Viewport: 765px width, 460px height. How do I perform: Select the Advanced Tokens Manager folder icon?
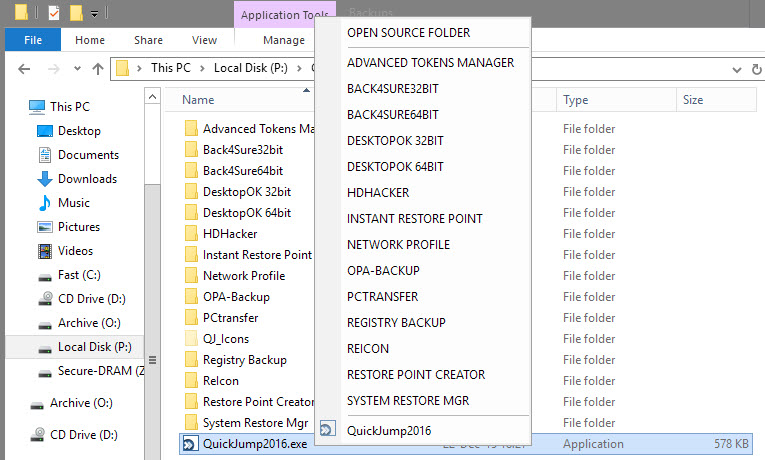pyautogui.click(x=191, y=129)
